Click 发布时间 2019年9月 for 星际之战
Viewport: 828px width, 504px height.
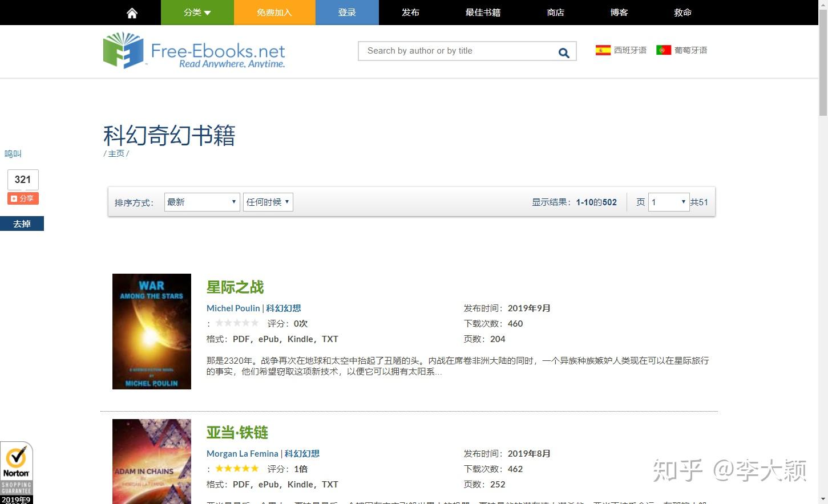(507, 308)
